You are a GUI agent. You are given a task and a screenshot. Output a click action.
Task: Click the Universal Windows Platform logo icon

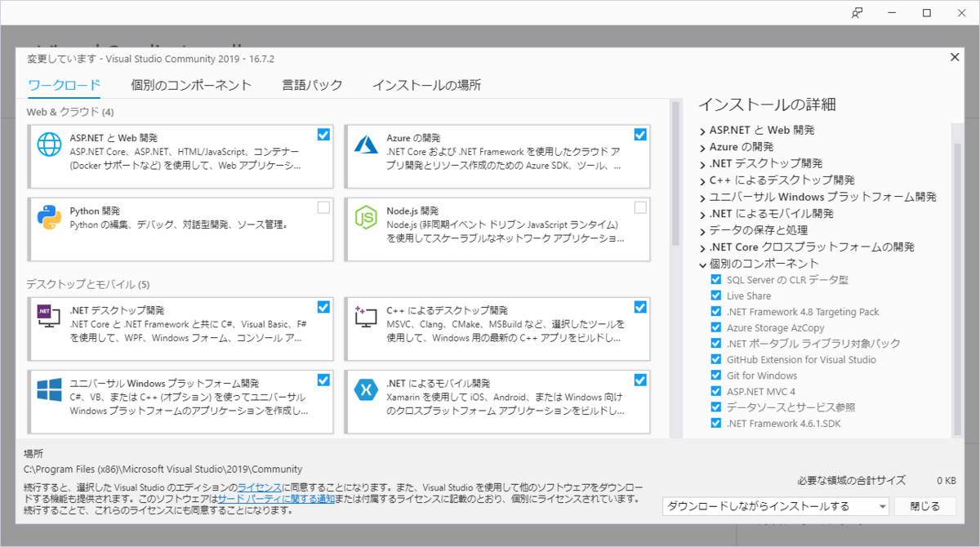tap(49, 389)
